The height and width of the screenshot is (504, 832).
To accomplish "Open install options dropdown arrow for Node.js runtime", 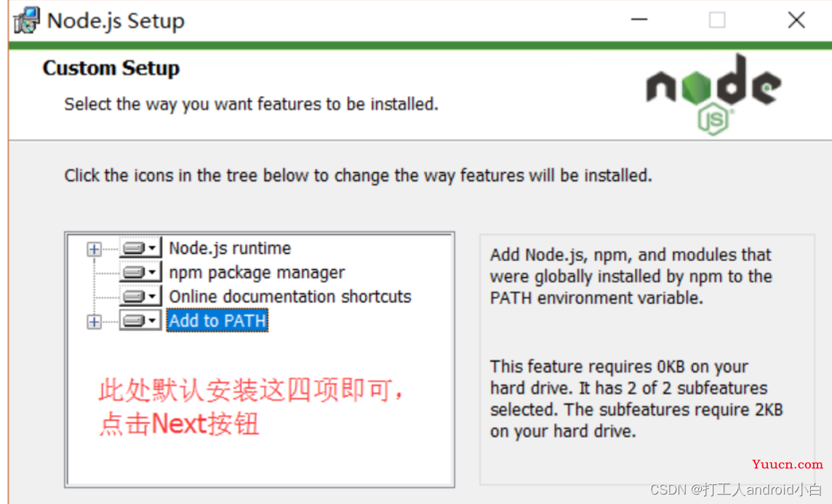I will [152, 248].
